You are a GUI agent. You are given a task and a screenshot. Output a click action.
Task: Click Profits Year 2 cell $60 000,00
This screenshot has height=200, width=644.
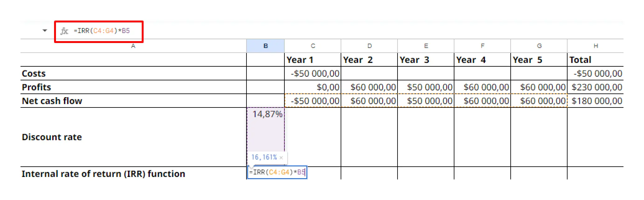369,87
